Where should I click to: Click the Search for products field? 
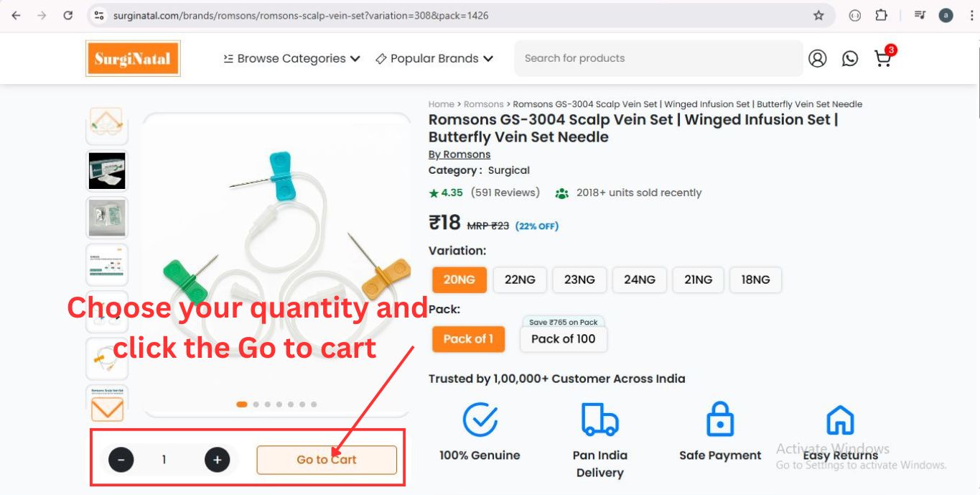(x=658, y=58)
